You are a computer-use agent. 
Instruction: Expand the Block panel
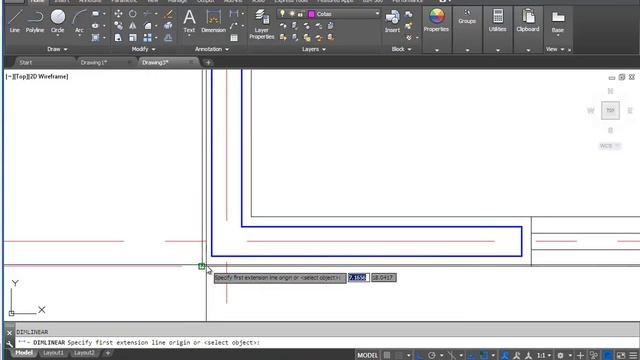point(402,49)
